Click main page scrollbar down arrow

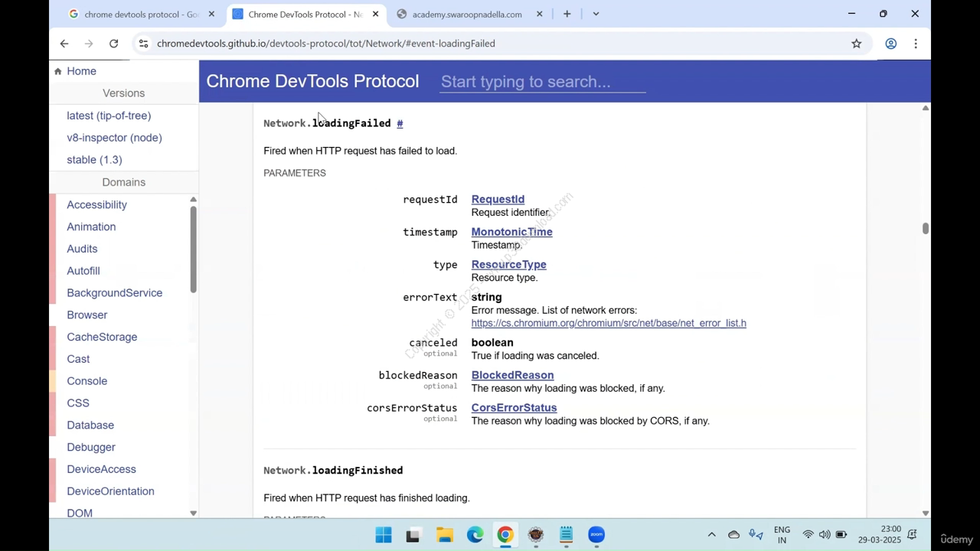point(925,514)
